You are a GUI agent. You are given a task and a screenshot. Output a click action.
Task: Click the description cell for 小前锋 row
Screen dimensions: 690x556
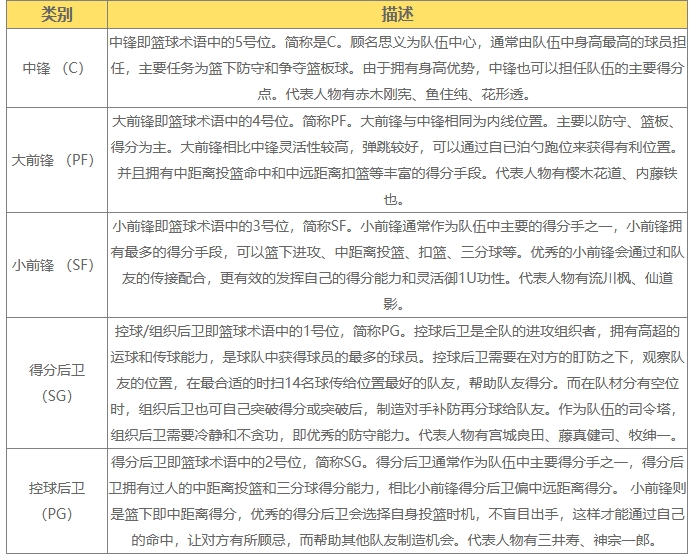tap(396, 265)
